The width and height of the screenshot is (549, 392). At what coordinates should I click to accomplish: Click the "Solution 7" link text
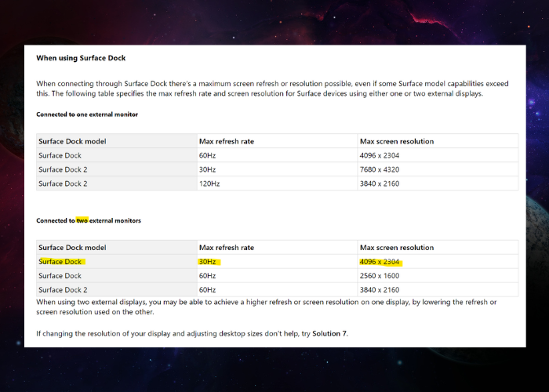(x=329, y=333)
